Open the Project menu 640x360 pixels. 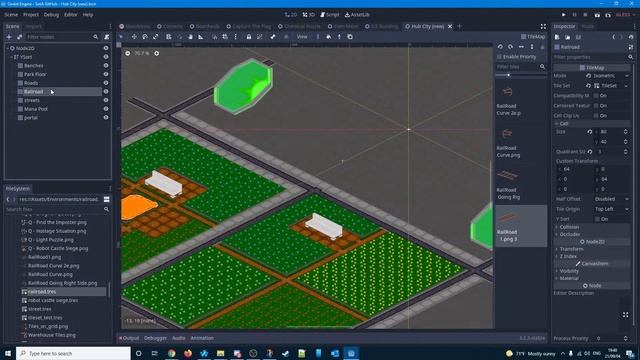31,15
